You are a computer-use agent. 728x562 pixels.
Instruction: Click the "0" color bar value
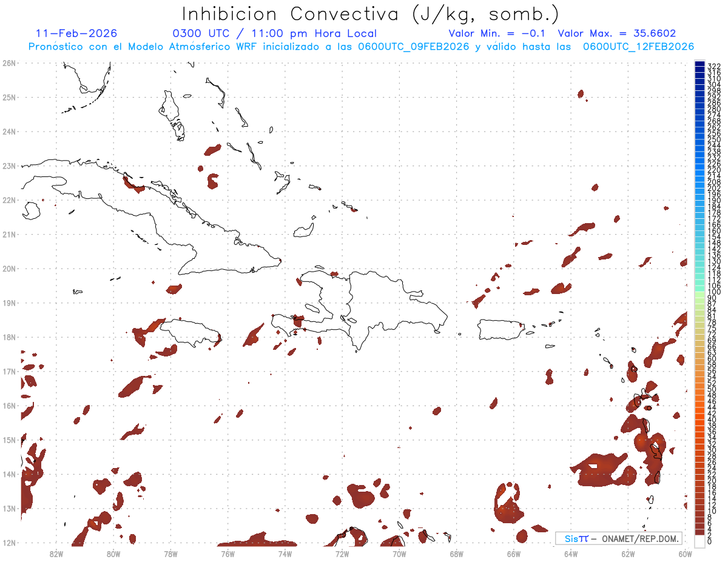pos(709,541)
